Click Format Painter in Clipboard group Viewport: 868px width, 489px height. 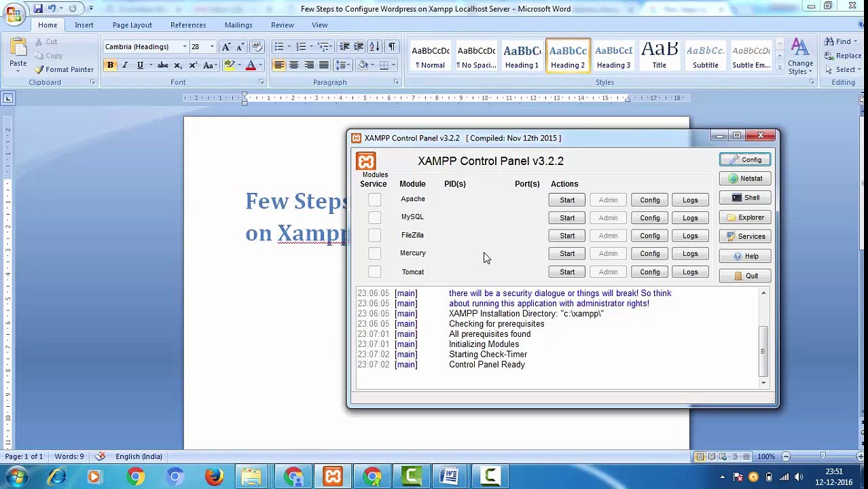click(65, 69)
